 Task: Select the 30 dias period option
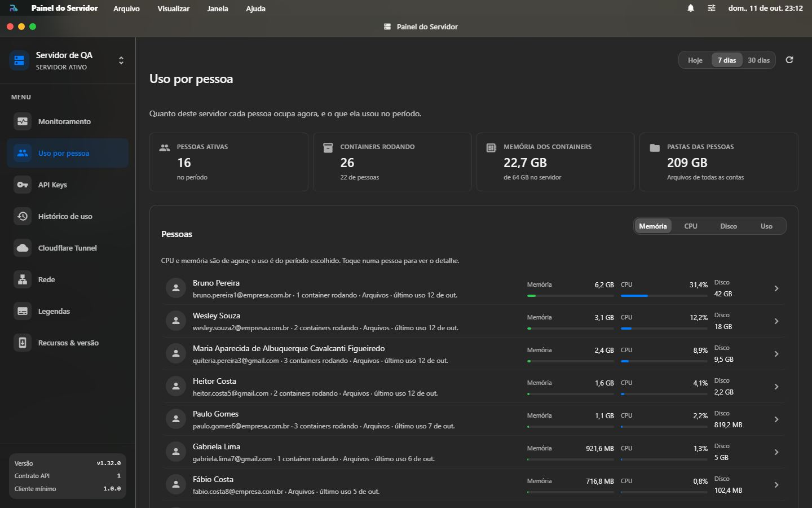tap(758, 60)
